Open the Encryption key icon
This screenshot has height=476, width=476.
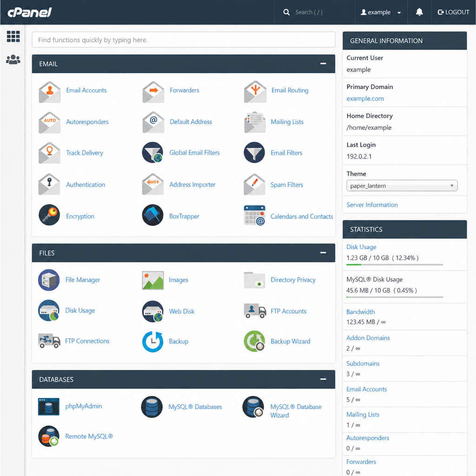[x=49, y=215]
